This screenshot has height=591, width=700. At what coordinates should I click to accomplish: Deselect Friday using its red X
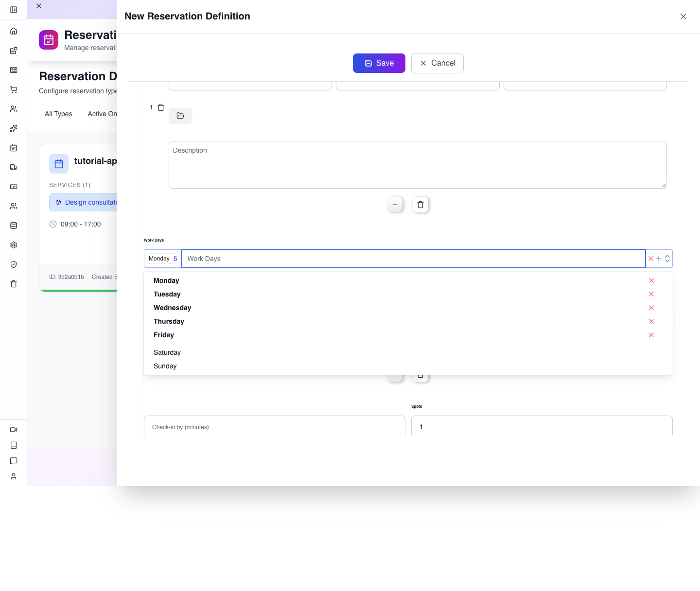651,335
